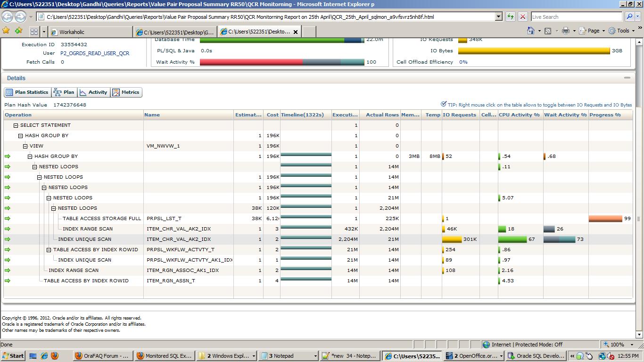Collapse the Details section using minimize icon
644x362 pixels.
pos(627,78)
